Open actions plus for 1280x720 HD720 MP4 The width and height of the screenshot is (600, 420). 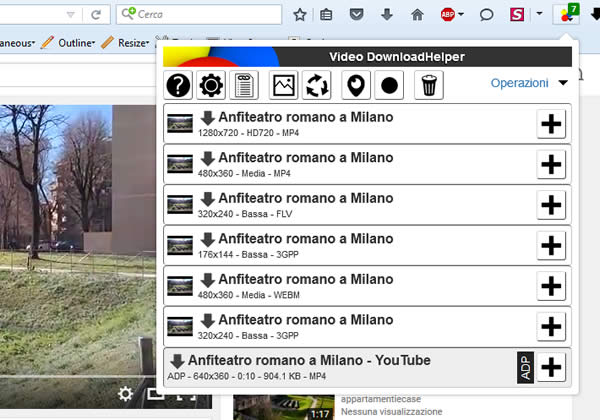point(551,124)
